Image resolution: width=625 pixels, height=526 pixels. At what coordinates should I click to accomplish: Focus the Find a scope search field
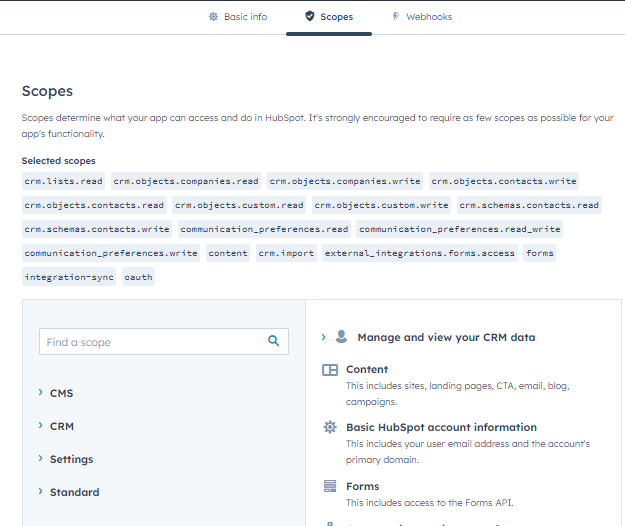pyautogui.click(x=164, y=342)
